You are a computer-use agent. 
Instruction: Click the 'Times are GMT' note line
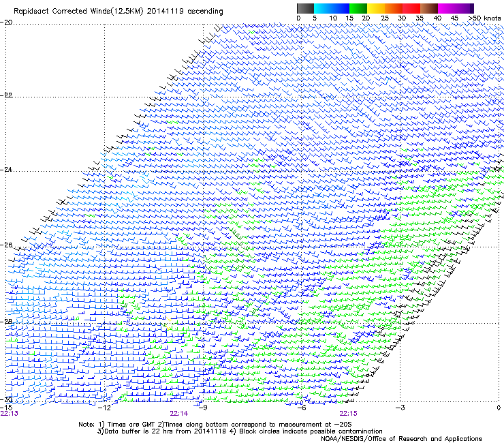[x=215, y=425]
